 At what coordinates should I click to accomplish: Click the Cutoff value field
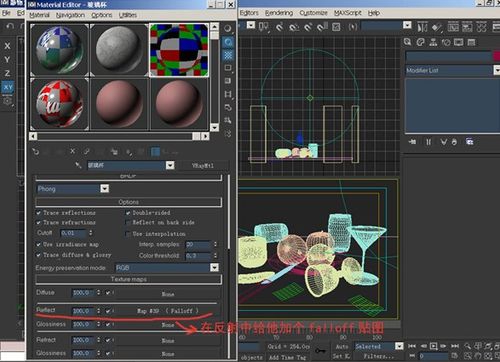tap(74, 233)
